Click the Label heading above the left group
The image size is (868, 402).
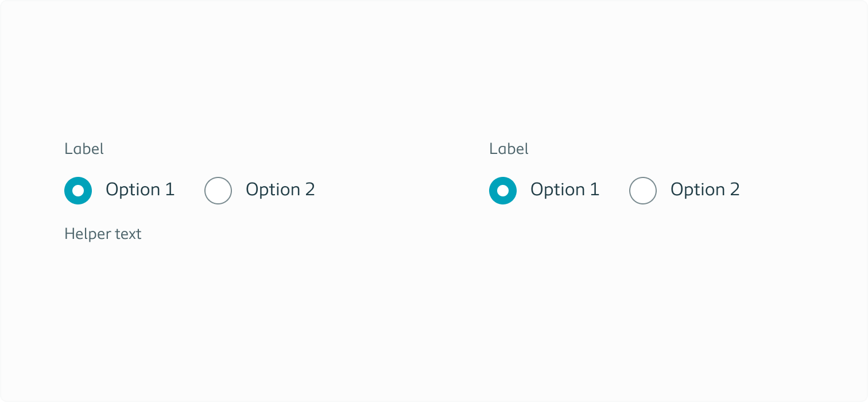pyautogui.click(x=84, y=149)
